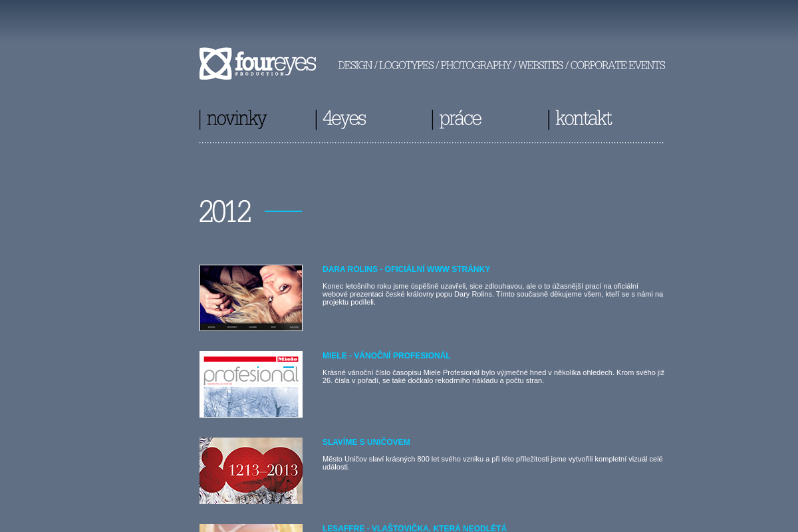
Task: Click the paragraph starting Krásné vánoční číslo
Action: [x=493, y=376]
